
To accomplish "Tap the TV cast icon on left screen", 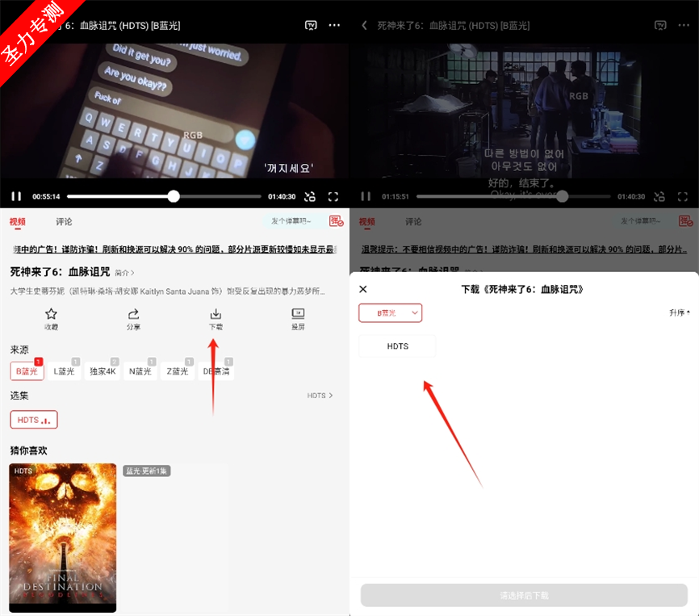I will pyautogui.click(x=311, y=25).
